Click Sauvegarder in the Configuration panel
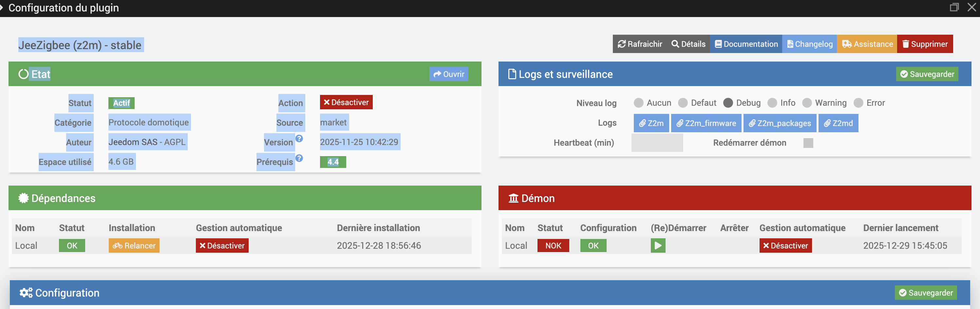 926,293
